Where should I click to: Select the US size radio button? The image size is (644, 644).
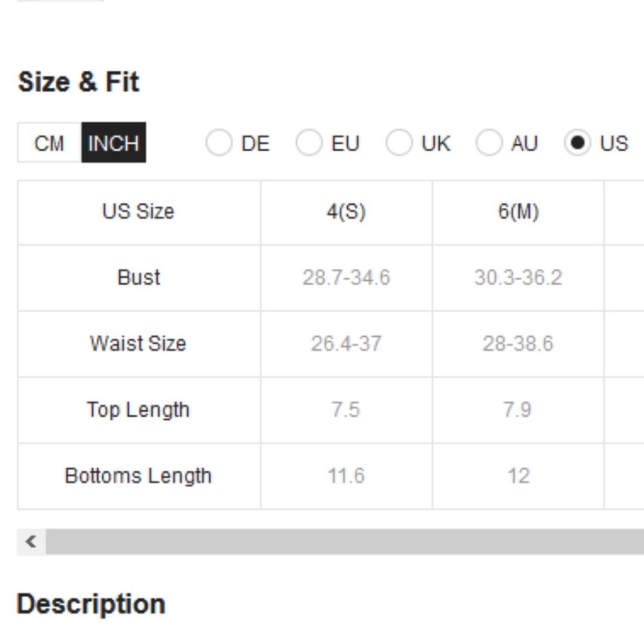[x=578, y=143]
